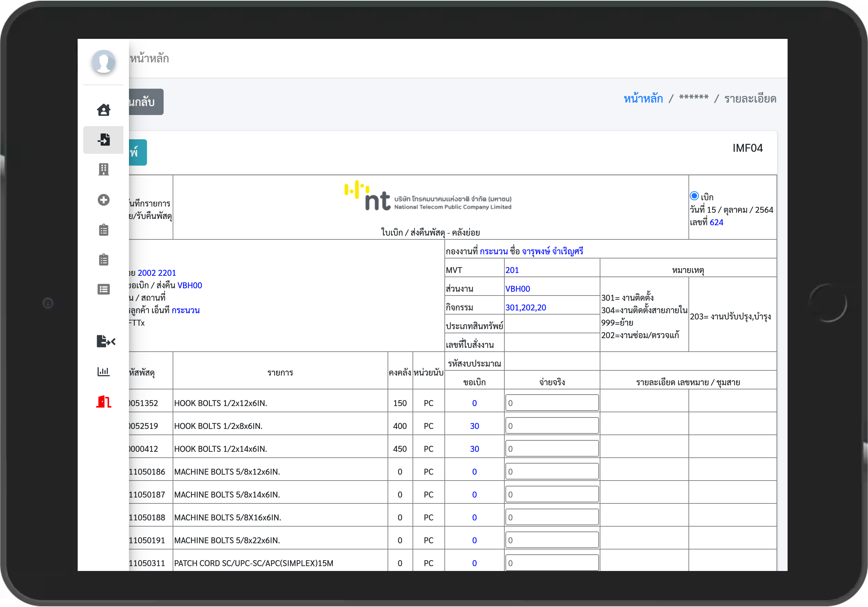This screenshot has height=607, width=868.
Task: Select the เบิก radio button
Action: pyautogui.click(x=694, y=196)
